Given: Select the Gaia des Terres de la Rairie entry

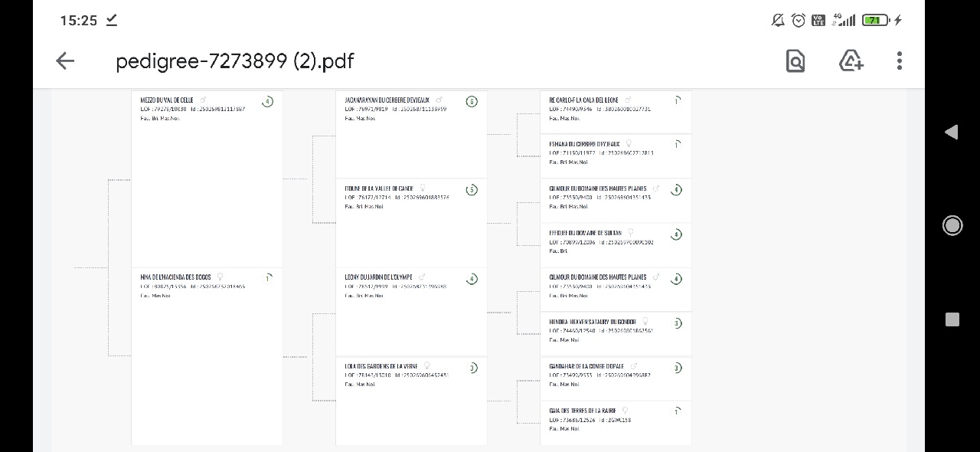Looking at the screenshot, I should (616, 423).
